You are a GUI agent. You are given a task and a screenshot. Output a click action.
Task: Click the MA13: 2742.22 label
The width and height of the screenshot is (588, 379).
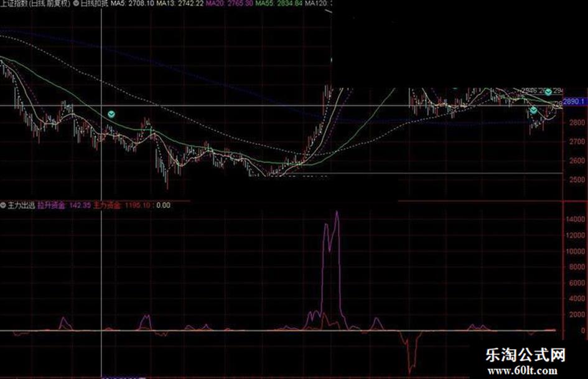point(180,4)
